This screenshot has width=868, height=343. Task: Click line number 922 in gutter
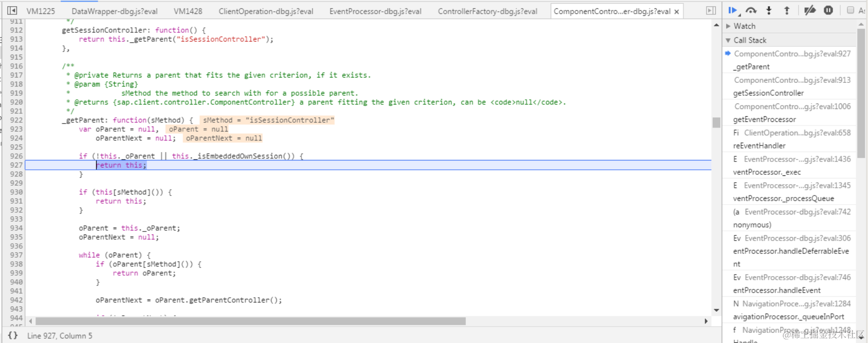click(16, 120)
